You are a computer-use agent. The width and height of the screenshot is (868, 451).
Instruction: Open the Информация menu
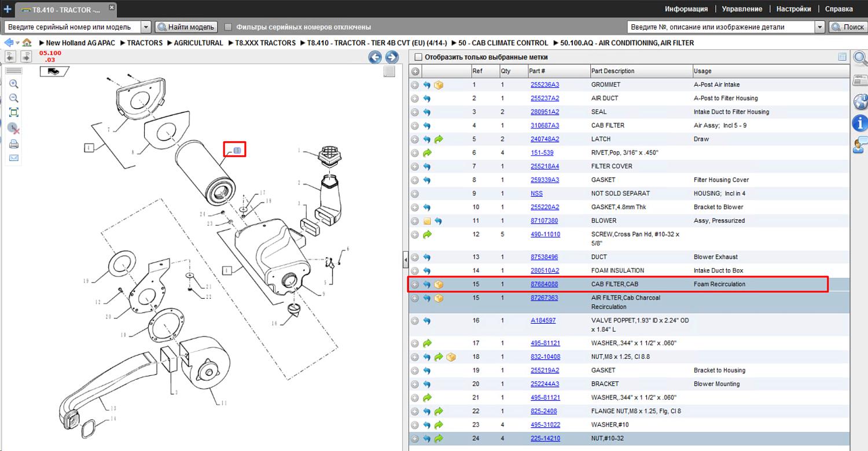(686, 9)
